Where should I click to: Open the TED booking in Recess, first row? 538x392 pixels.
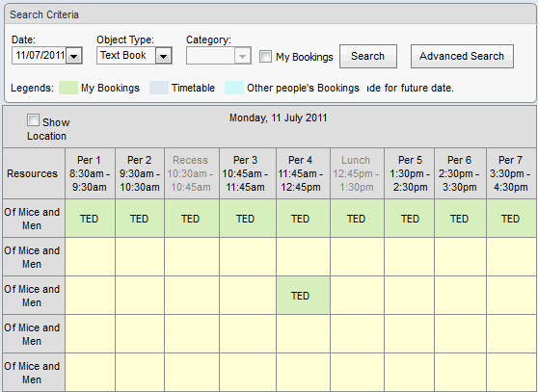click(192, 219)
